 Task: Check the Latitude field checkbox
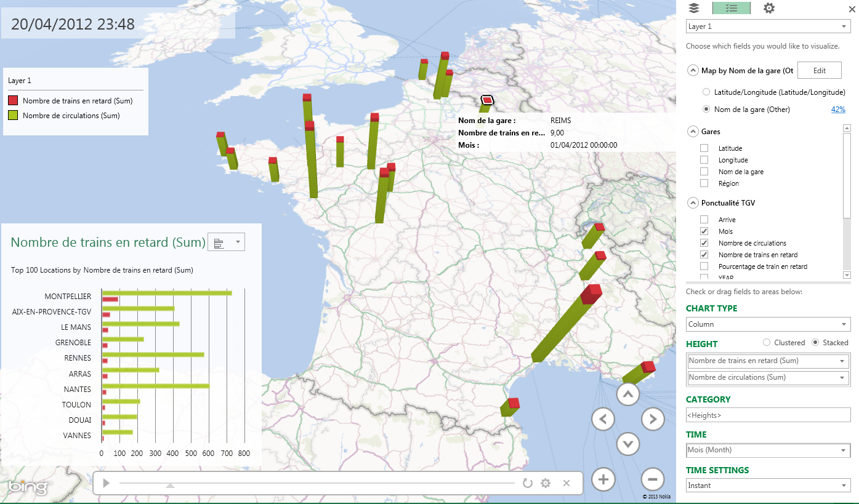704,148
